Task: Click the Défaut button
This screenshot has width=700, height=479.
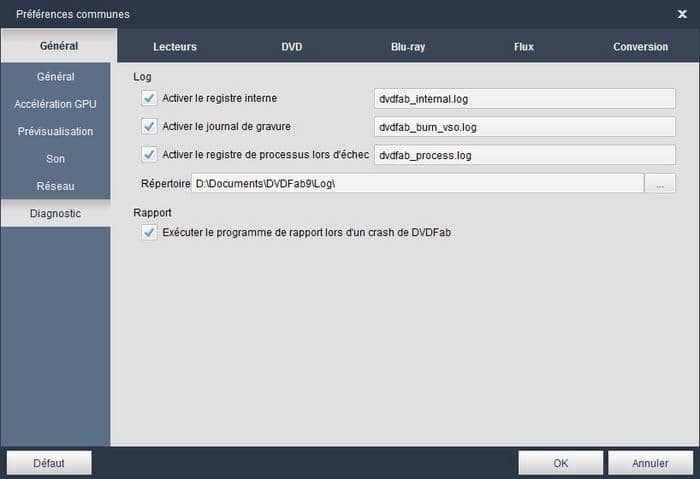Action: (x=49, y=463)
